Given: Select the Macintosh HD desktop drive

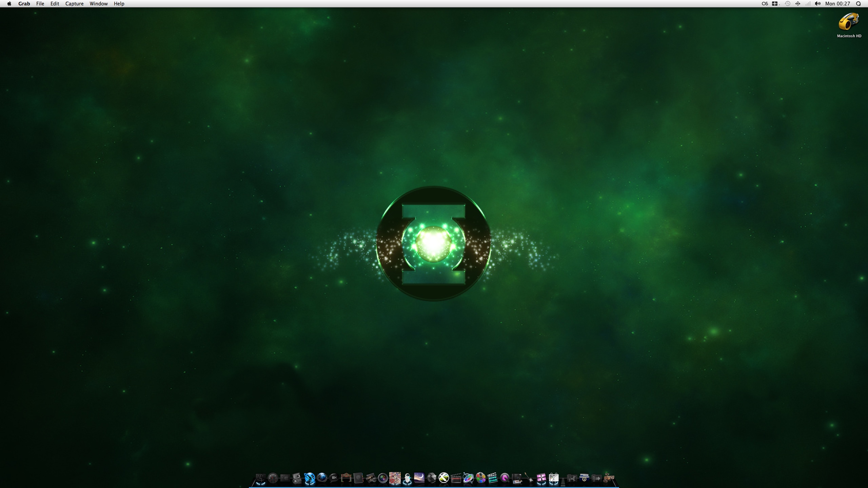Looking at the screenshot, I should [x=849, y=26].
